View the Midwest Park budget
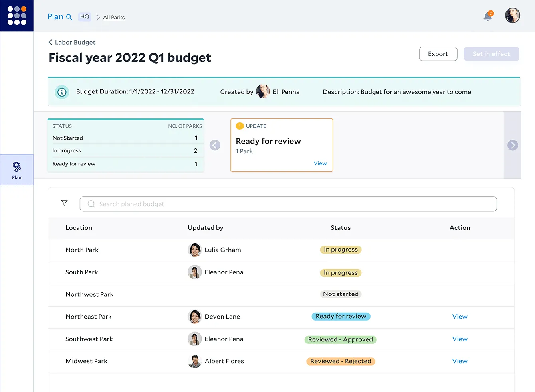 (460, 361)
